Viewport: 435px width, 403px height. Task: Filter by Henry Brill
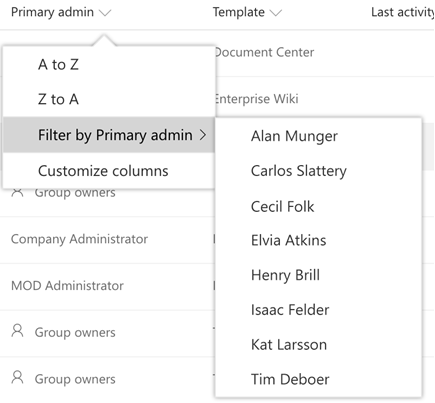tap(318, 275)
